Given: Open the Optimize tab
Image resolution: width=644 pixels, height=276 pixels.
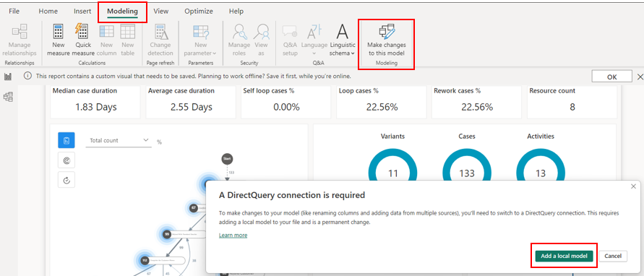Looking at the screenshot, I should point(199,11).
